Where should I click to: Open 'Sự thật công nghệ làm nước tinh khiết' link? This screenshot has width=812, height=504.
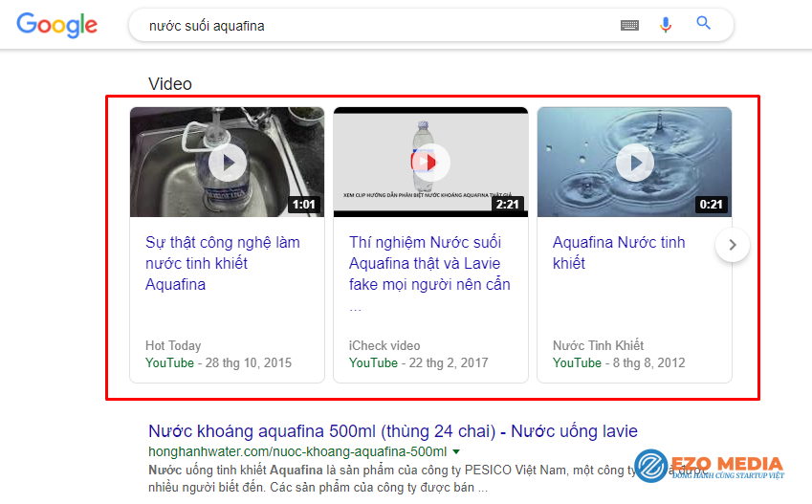pos(223,263)
